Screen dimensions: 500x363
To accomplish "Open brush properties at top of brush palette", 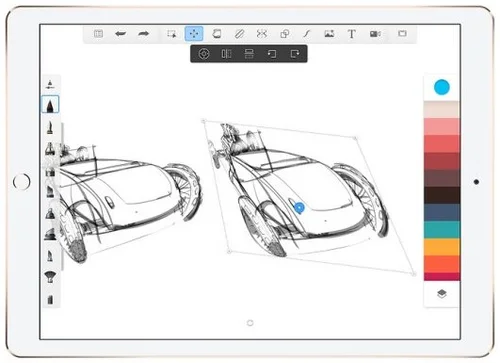I will pyautogui.click(x=50, y=84).
